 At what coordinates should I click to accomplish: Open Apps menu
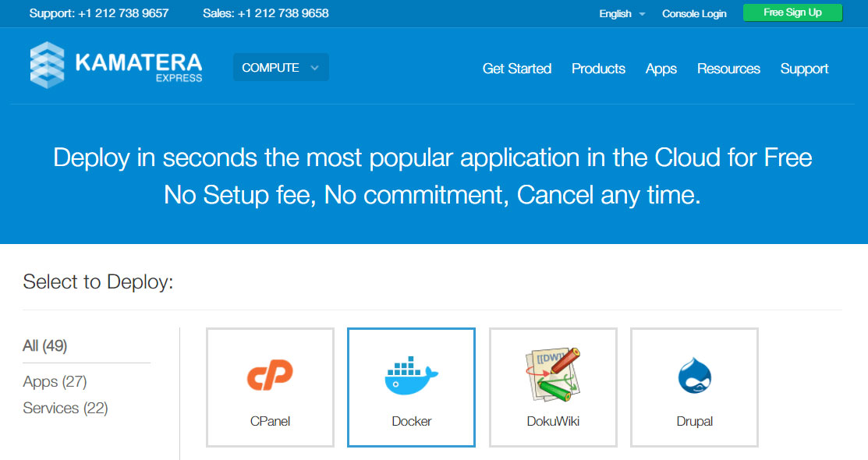(x=661, y=69)
